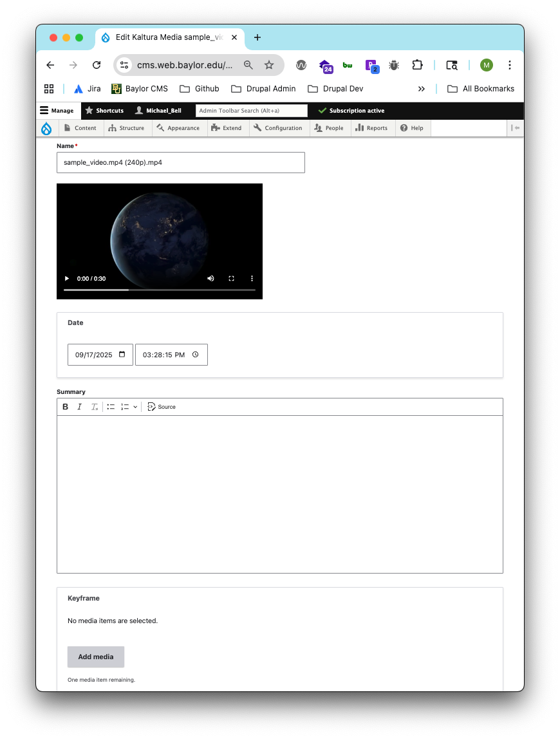The height and width of the screenshot is (739, 560).
Task: Expand the Drupal Admin bookmarks folder
Action: point(263,89)
